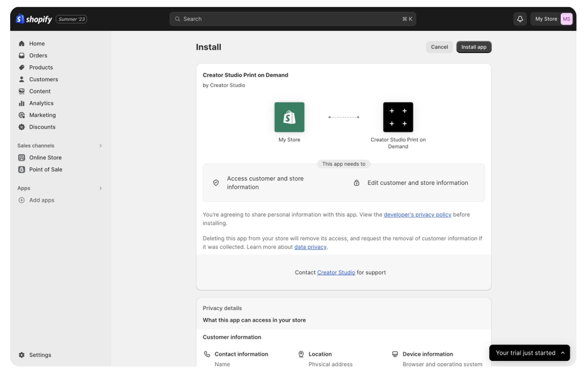Open the developer's privacy policy link

[x=417, y=215]
